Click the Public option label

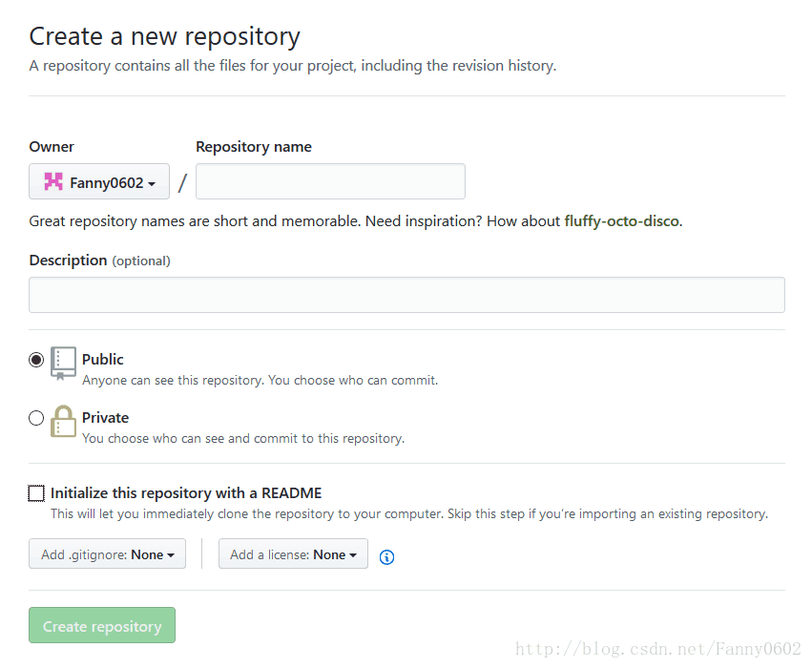coord(103,360)
